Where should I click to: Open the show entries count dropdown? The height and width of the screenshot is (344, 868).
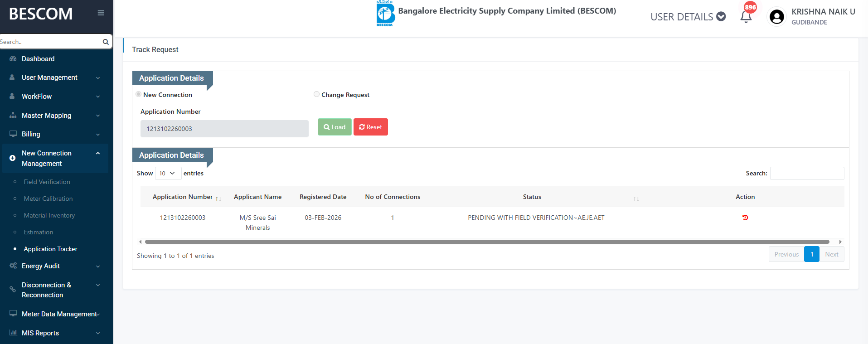coord(168,173)
